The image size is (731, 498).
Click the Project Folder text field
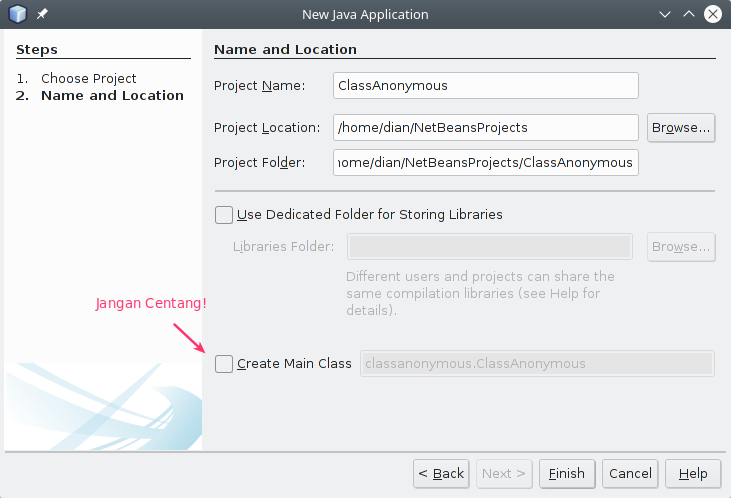486,162
